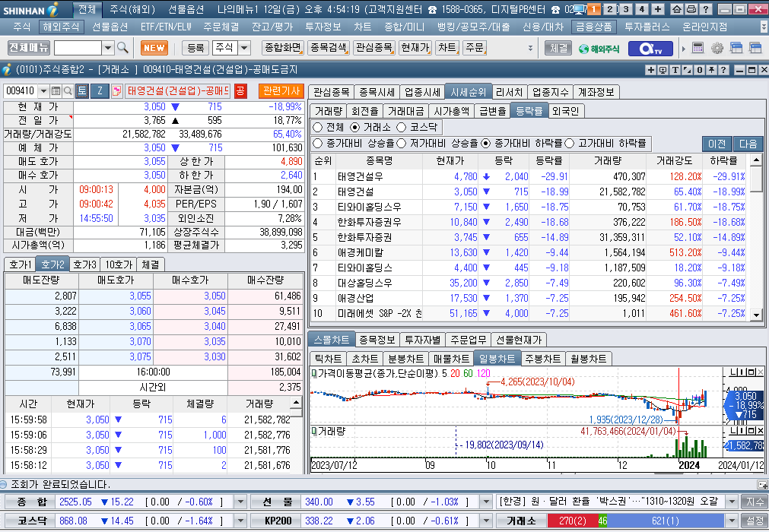The width and height of the screenshot is (769, 532).
Task: Click the red 270(2) advancing bar
Action: click(x=572, y=521)
